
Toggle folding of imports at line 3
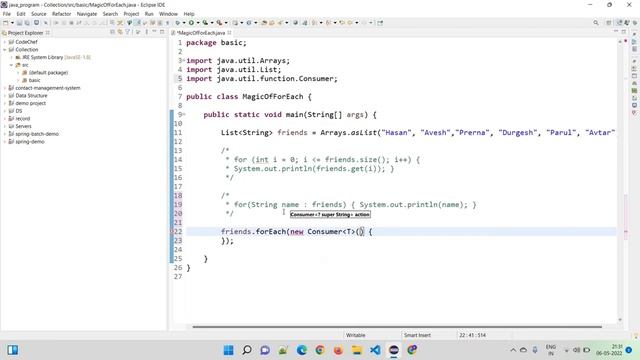click(184, 60)
